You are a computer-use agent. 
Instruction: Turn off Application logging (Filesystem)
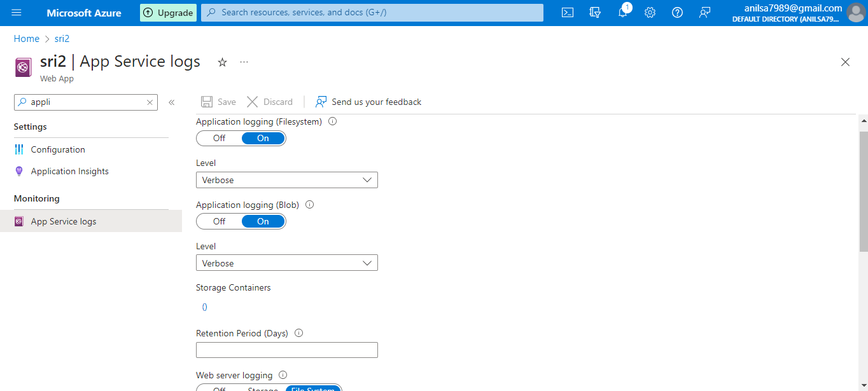(x=219, y=138)
